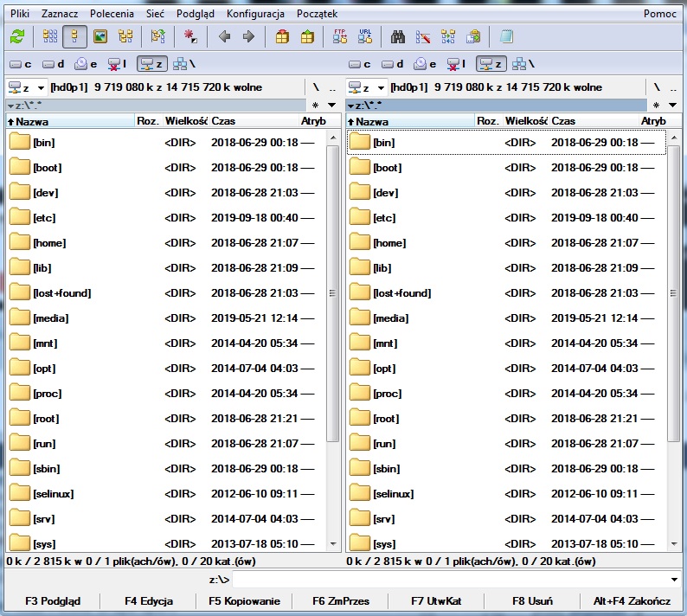Click the directory tree view toolbar icon
Image resolution: width=687 pixels, height=616 pixels.
click(x=125, y=36)
